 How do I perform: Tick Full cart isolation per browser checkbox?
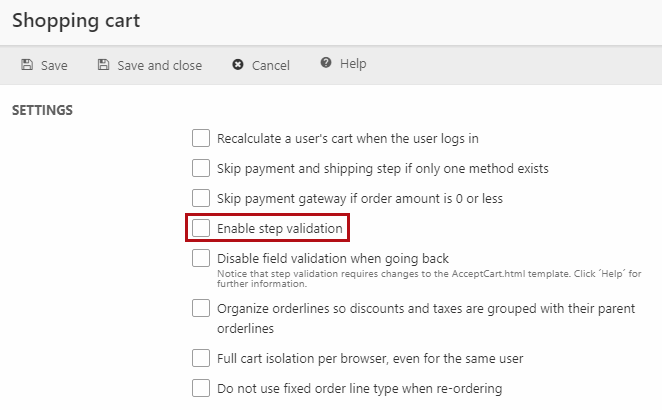(x=201, y=357)
